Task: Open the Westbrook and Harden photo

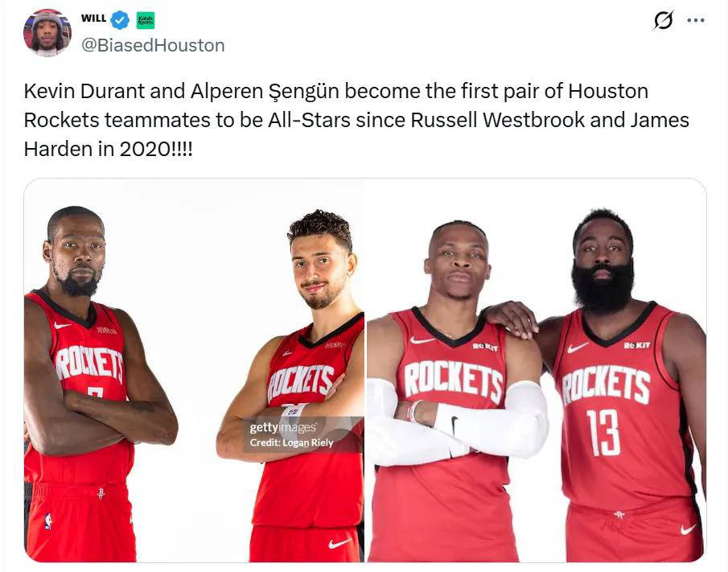Action: pos(537,370)
